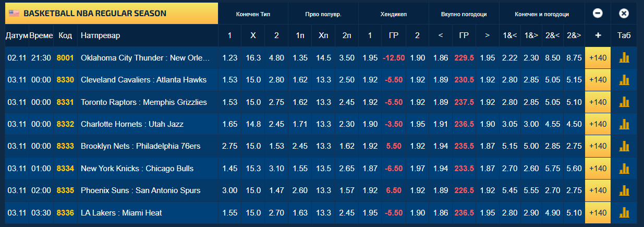Open stats chart for Phoenix Suns match
Screen dimensions: 644x227
coord(624,190)
